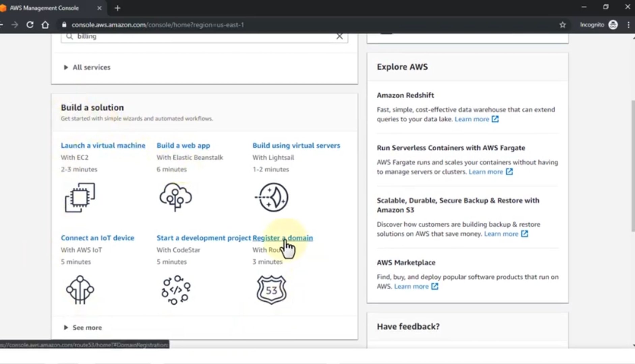This screenshot has height=364, width=635.
Task: Open Build a web app link
Action: [183, 145]
